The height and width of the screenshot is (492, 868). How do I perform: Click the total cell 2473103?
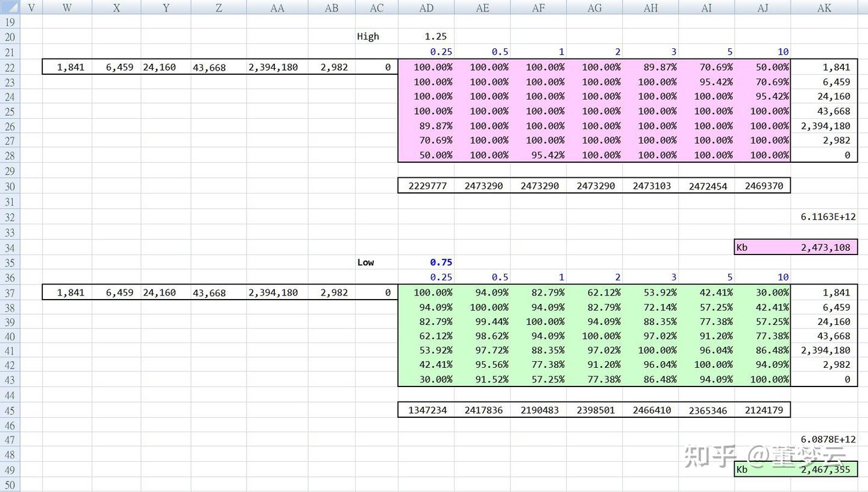[650, 186]
